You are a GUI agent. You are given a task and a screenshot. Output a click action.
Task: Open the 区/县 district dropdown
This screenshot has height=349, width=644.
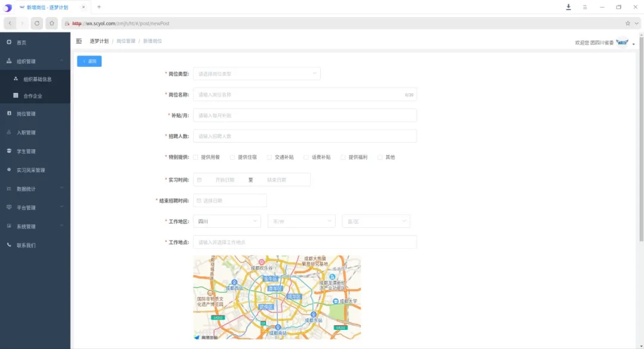376,221
